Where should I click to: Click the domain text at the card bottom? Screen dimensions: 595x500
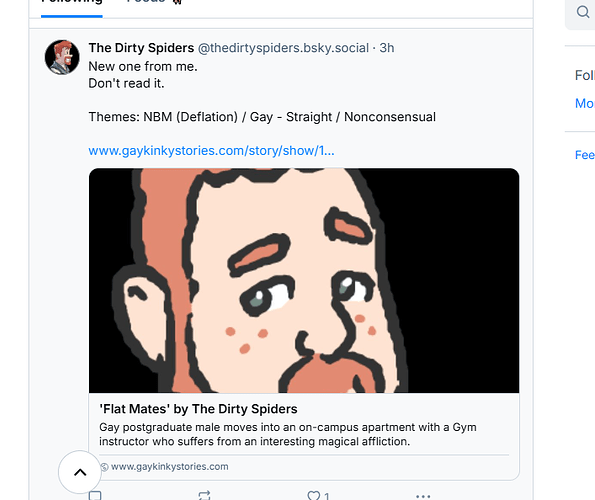pyautogui.click(x=170, y=467)
